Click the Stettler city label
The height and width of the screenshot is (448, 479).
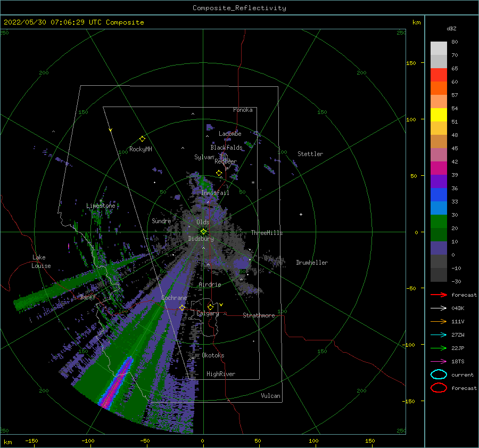[x=310, y=154]
